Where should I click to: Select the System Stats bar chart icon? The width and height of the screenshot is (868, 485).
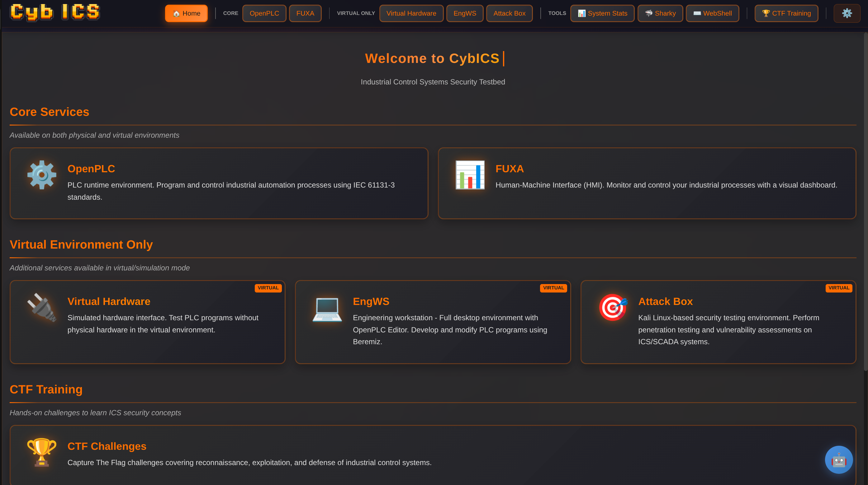(x=581, y=13)
